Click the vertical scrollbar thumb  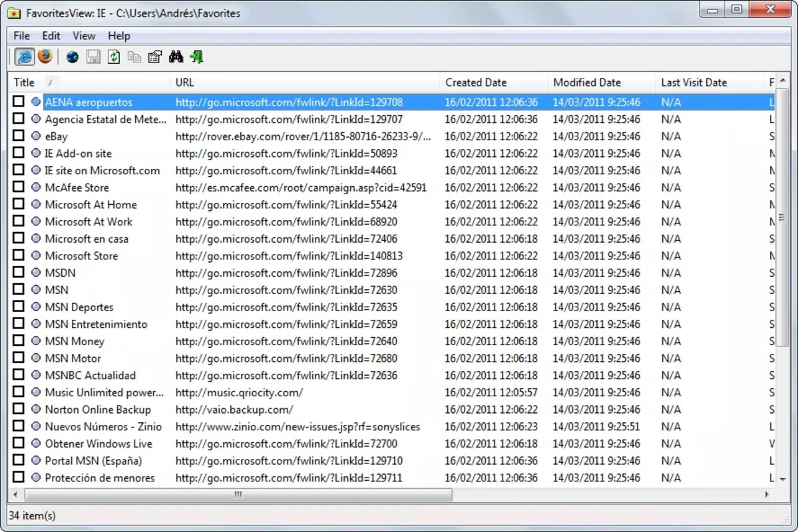(x=782, y=219)
